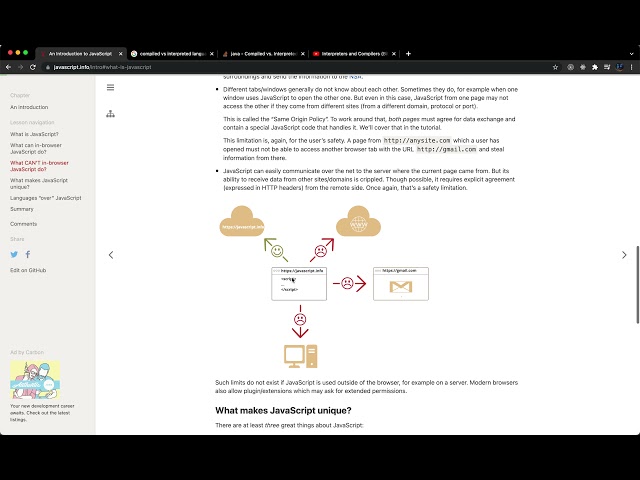Screen dimensions: 640x480
Task: Expand the tab search dropdown arrow
Action: pyautogui.click(x=631, y=53)
